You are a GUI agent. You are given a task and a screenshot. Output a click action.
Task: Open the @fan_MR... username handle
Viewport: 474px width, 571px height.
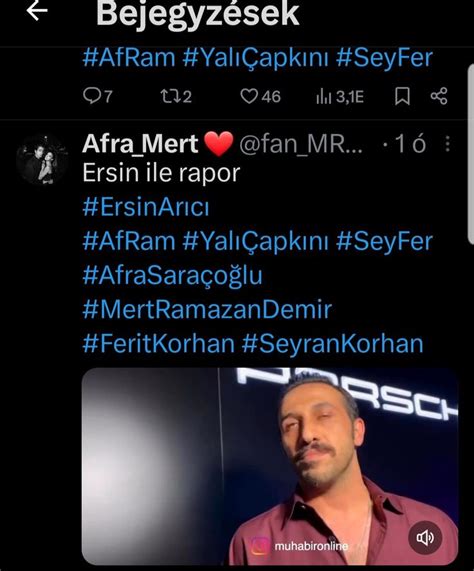pos(301,144)
